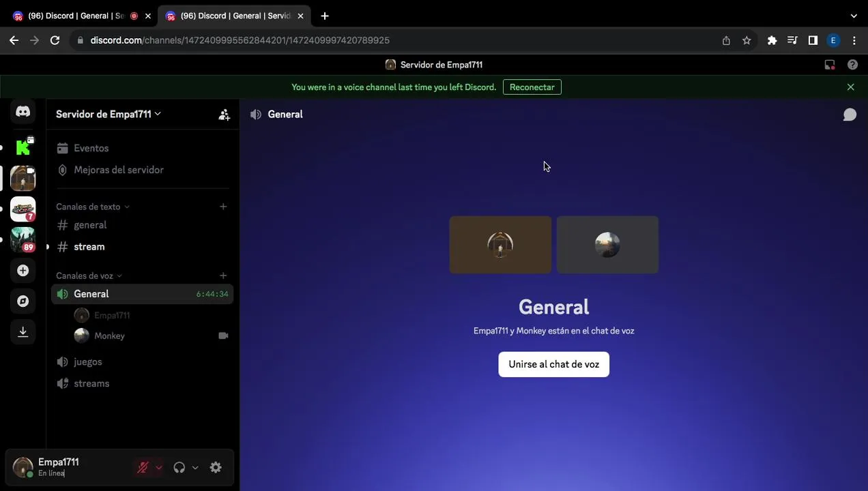Open the server with 89 notifications badge
The height and width of the screenshot is (491, 868).
23,240
